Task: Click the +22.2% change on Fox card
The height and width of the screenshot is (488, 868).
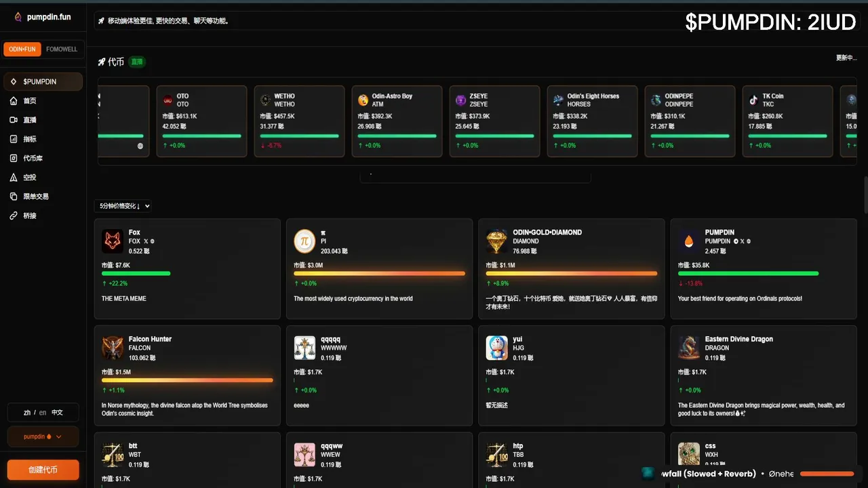Action: tap(115, 283)
